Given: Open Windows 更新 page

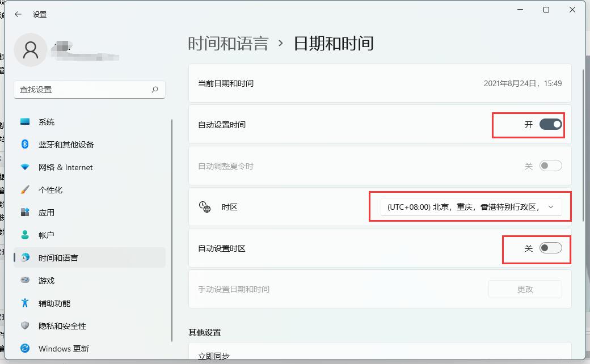Looking at the screenshot, I should [x=61, y=348].
